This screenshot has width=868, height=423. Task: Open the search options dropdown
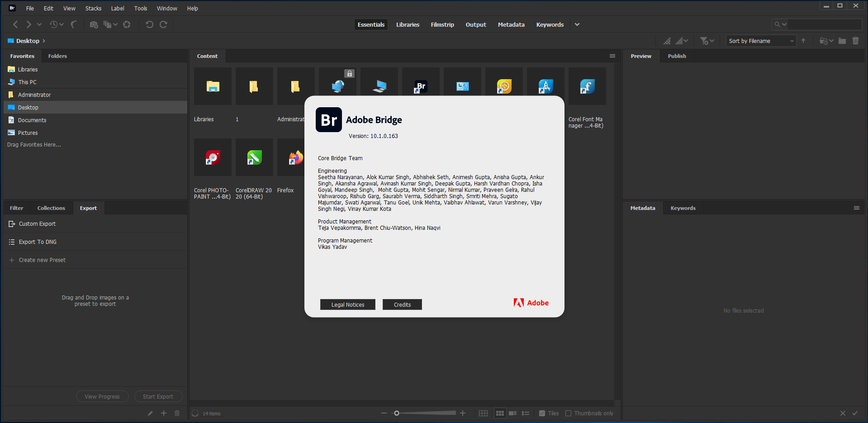pyautogui.click(x=780, y=24)
